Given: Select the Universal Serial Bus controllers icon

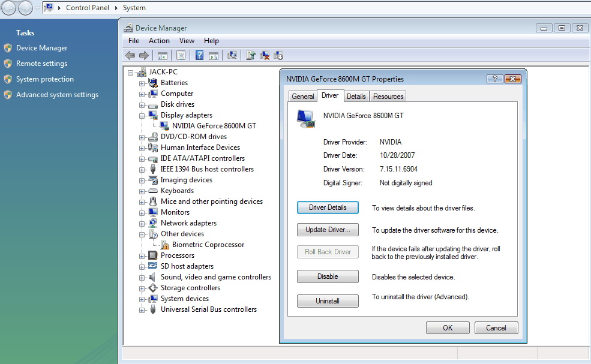Looking at the screenshot, I should [152, 309].
